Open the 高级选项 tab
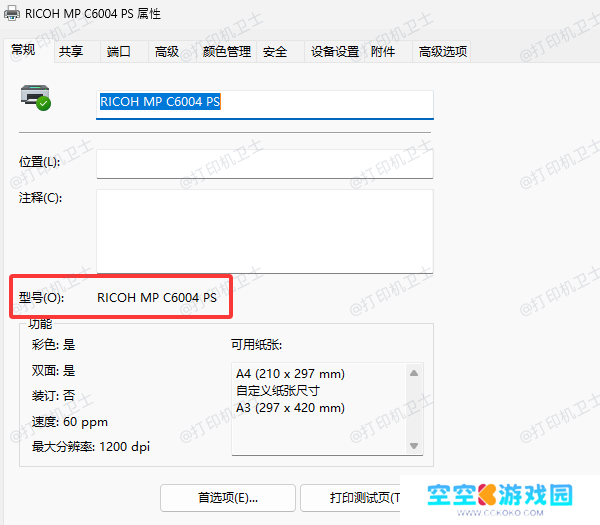 443,52
